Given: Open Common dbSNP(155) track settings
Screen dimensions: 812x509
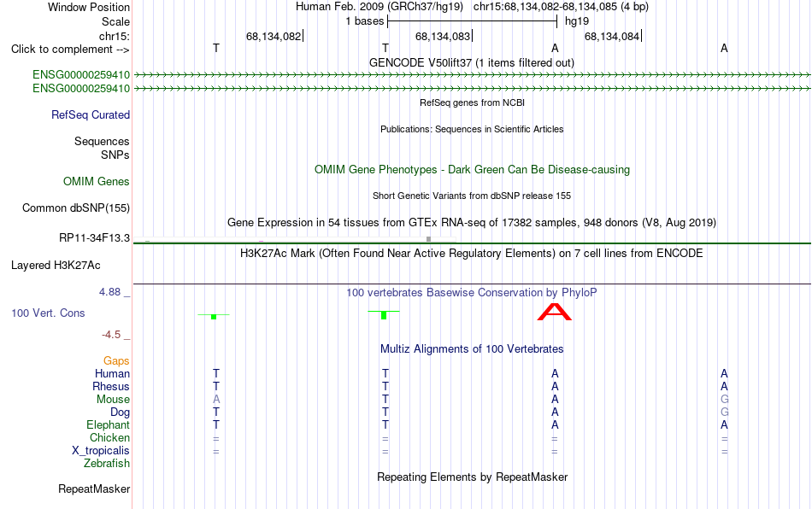Looking at the screenshot, I should 76,208.
